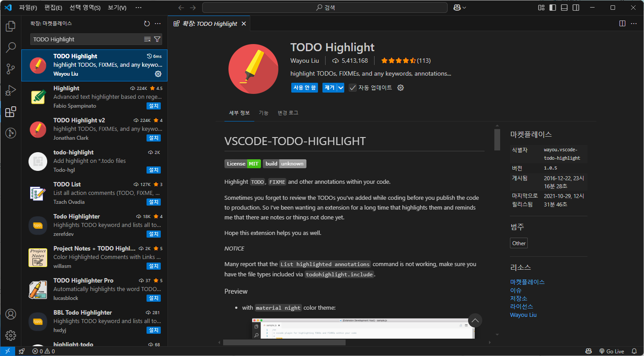Open the Copilot chat icon in title bar
The width and height of the screenshot is (644, 356).
457,8
